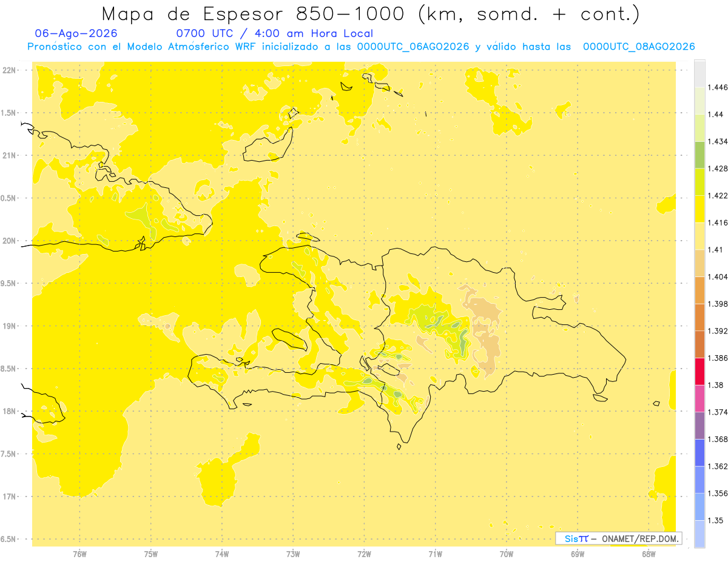Click the '71W' longitude label
Image resolution: width=728 pixels, height=562 pixels.
(435, 554)
